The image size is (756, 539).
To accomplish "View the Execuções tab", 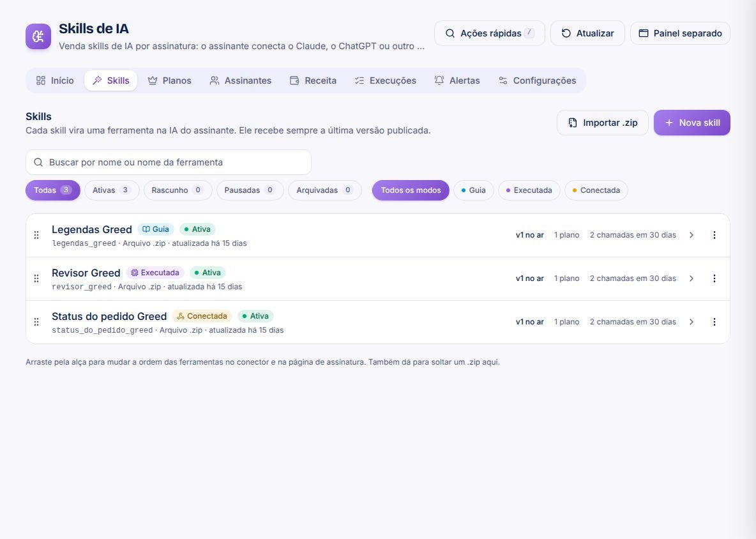I will pyautogui.click(x=385, y=80).
